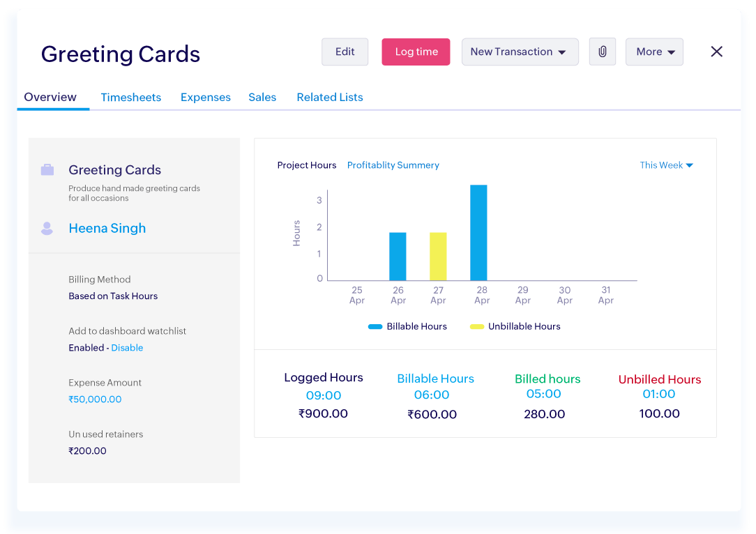The width and height of the screenshot is (756, 534).
Task: Click the briefcase icon beside Greeting Cards
Action: coord(47,168)
